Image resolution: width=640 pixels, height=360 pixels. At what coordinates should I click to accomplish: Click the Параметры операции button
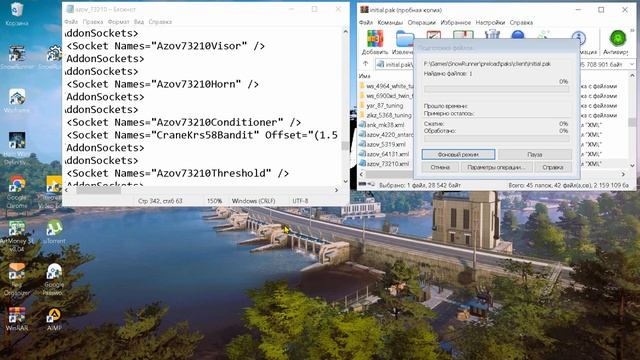point(496,167)
